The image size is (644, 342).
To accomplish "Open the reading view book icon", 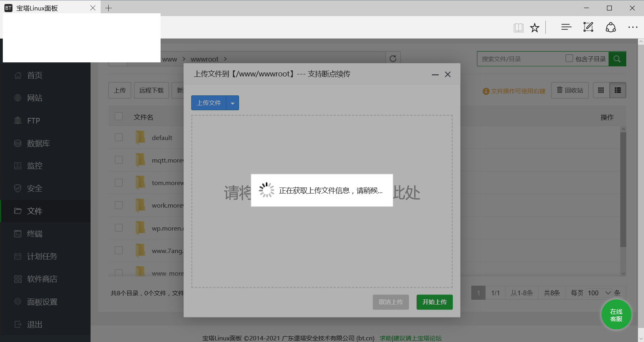I will (518, 28).
